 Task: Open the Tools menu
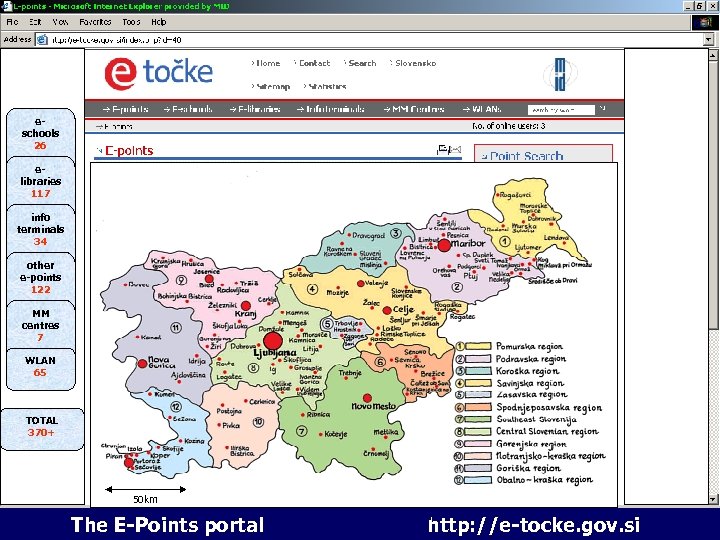coord(131,22)
